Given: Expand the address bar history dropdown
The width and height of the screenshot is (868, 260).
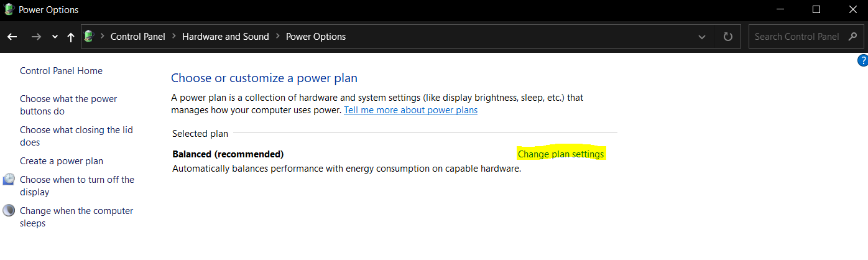Looking at the screenshot, I should (x=702, y=37).
